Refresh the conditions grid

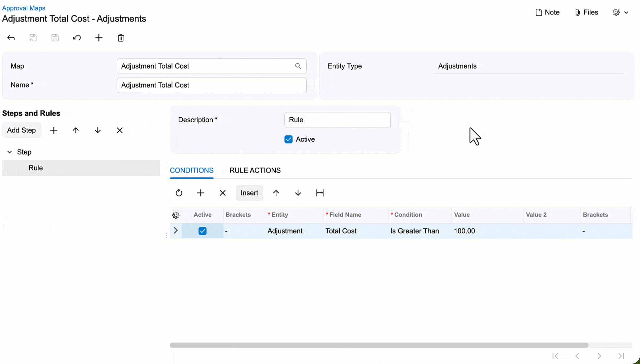[x=179, y=193]
